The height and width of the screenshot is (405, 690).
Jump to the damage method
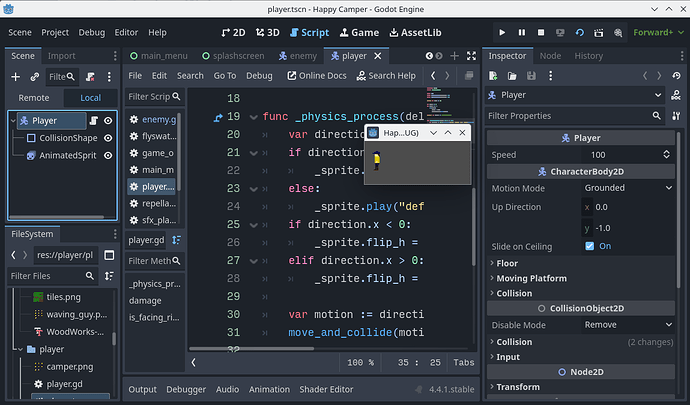[145, 301]
